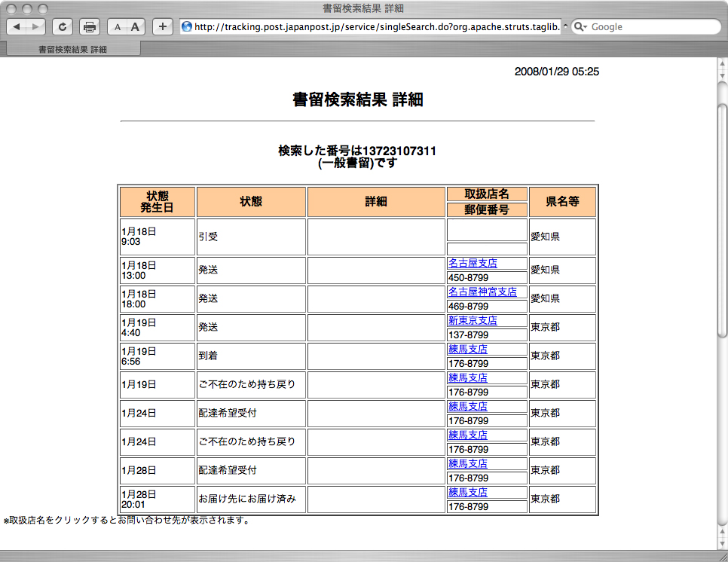This screenshot has width=728, height=562.
Task: Open the 練馬支店 link in the 到着 row
Action: click(x=468, y=350)
